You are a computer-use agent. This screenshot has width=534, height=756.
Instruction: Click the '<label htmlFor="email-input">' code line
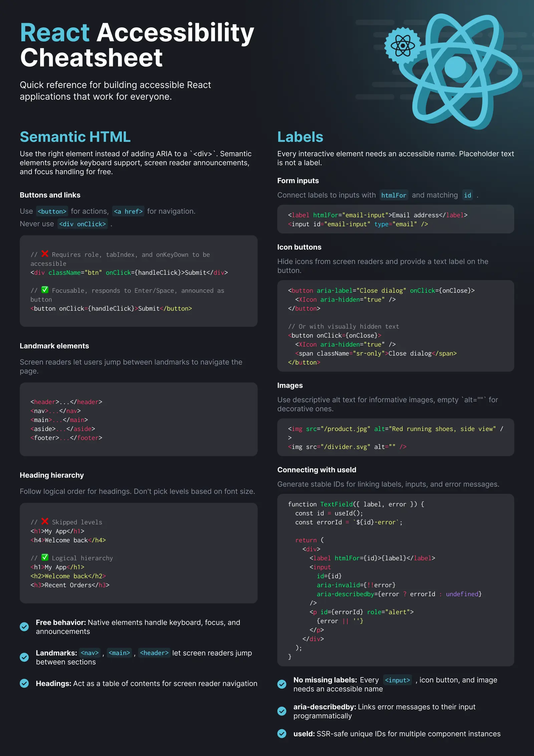(x=378, y=215)
